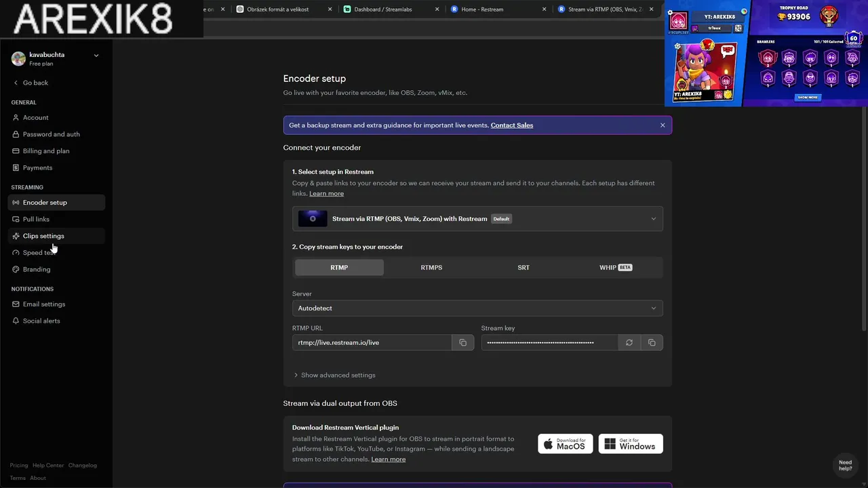Click the Password and auth lock icon
The width and height of the screenshot is (868, 488).
16,134
